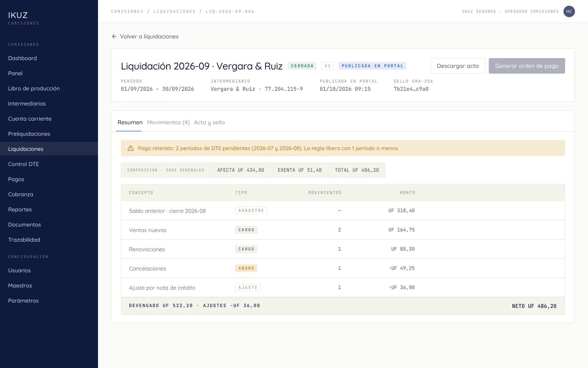Click the Ventas nuevas row
This screenshot has height=368, width=588.
coord(343,230)
